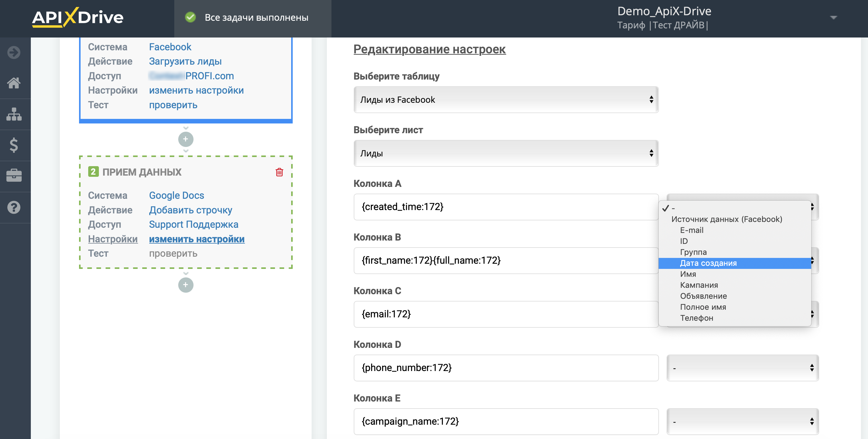868x439 pixels.
Task: Click the Колонка D input field
Action: point(506,368)
